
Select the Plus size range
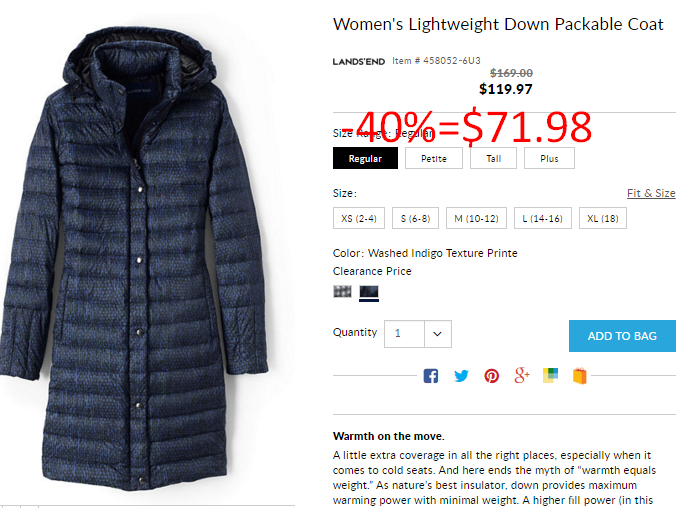[549, 158]
